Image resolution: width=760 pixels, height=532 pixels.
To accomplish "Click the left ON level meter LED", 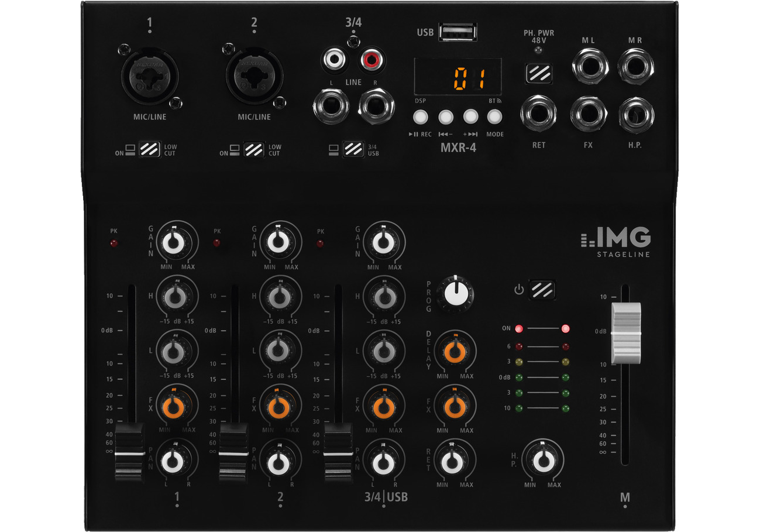I will (519, 328).
